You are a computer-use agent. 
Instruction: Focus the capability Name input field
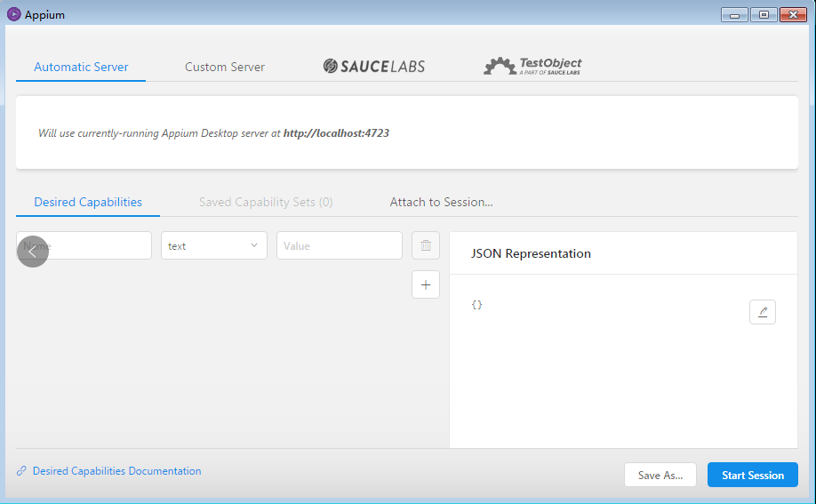[84, 245]
